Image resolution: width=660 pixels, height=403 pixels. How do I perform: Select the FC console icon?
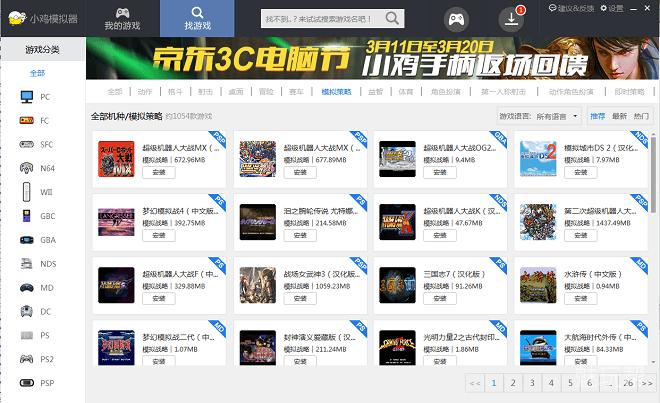[x=27, y=120]
